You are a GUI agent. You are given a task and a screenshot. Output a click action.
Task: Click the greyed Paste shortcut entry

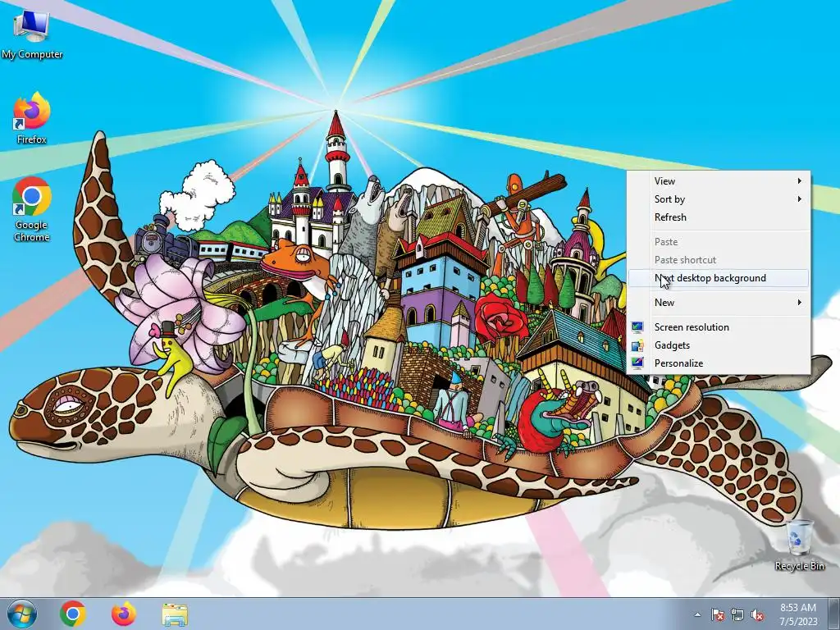[x=718, y=260]
